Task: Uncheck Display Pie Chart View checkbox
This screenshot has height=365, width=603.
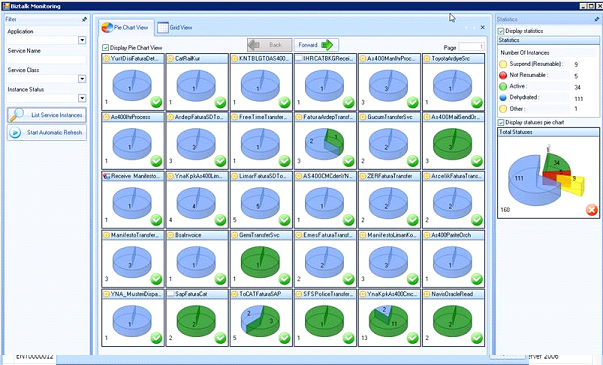Action: tap(105, 48)
